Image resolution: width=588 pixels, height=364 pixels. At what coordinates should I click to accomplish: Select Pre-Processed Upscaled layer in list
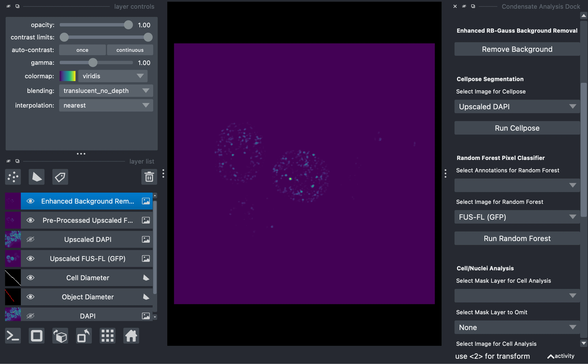pyautogui.click(x=88, y=220)
